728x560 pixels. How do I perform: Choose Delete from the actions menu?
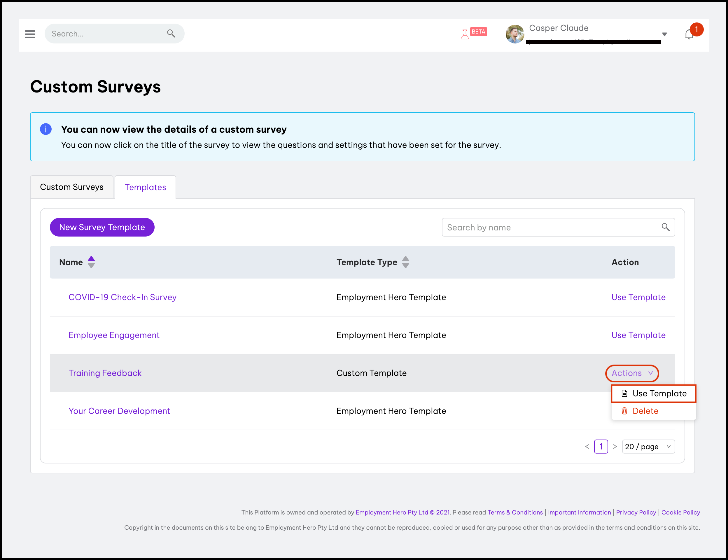pos(645,411)
